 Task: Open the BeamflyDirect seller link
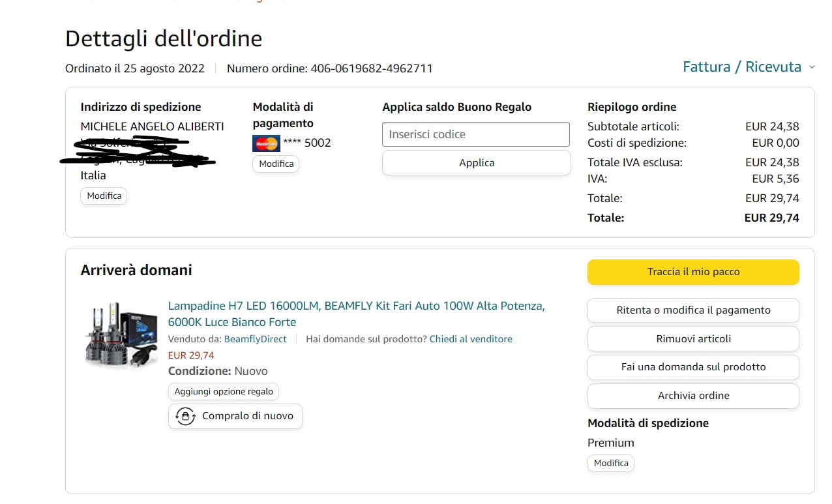pos(255,339)
